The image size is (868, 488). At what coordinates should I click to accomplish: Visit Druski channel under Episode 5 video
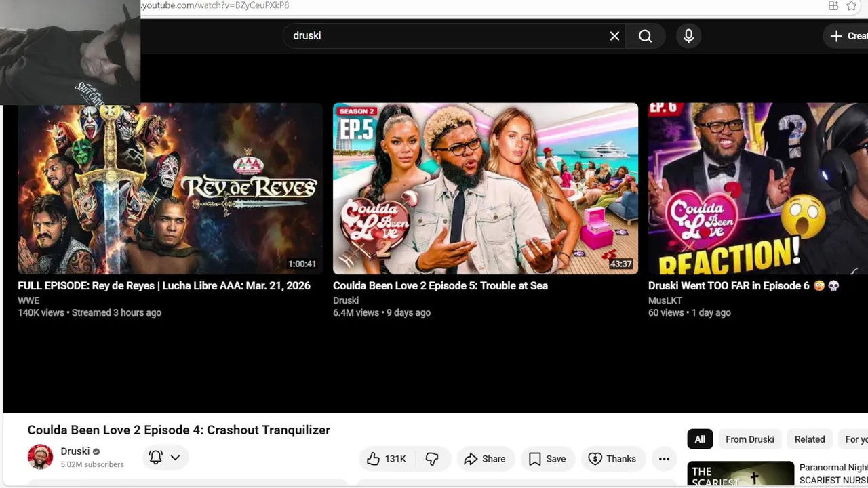(346, 300)
